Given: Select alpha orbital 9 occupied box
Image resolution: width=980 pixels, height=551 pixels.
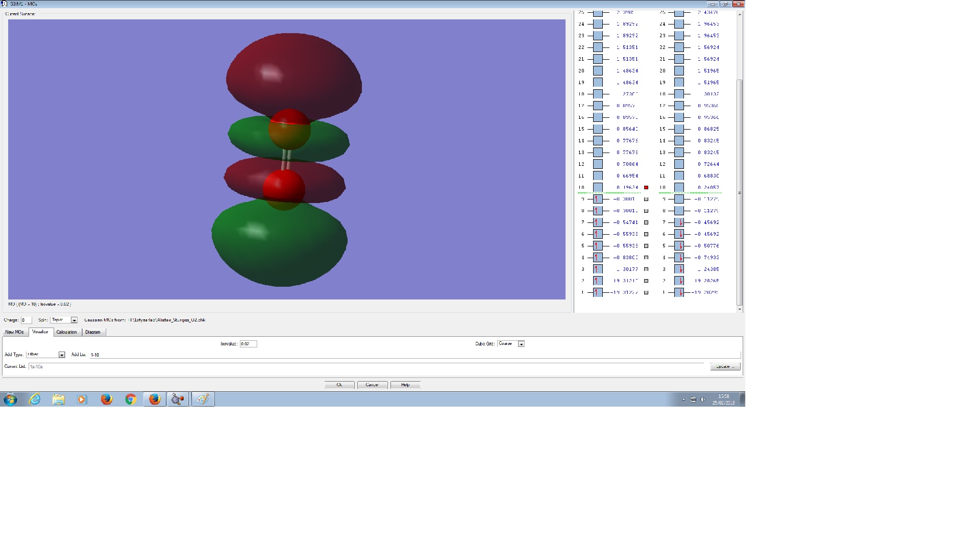Looking at the screenshot, I should tap(598, 199).
